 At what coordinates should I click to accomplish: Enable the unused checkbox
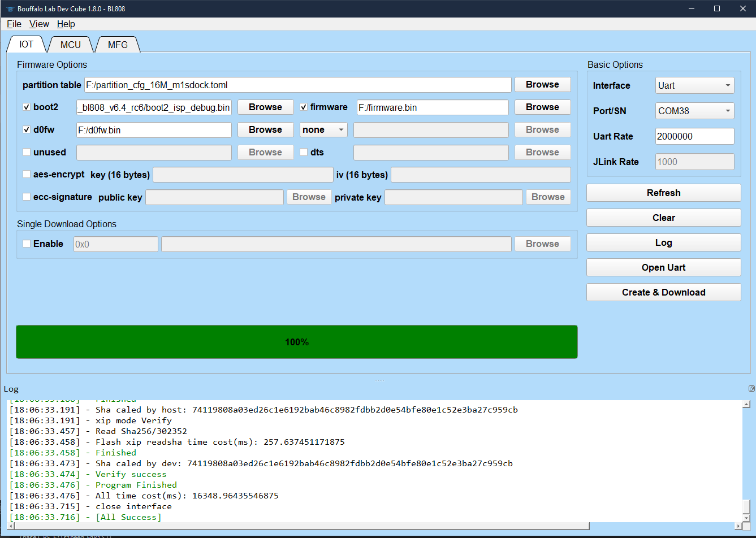(x=26, y=152)
